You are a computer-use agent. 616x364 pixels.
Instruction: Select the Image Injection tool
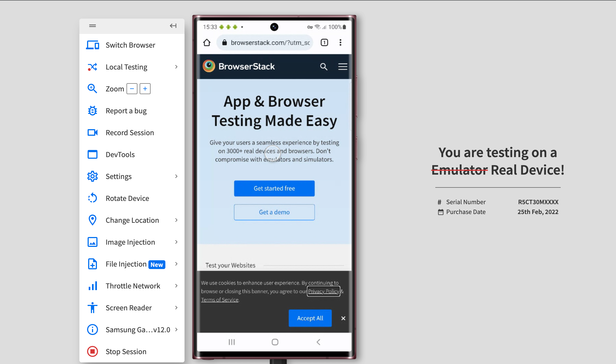pos(131,242)
